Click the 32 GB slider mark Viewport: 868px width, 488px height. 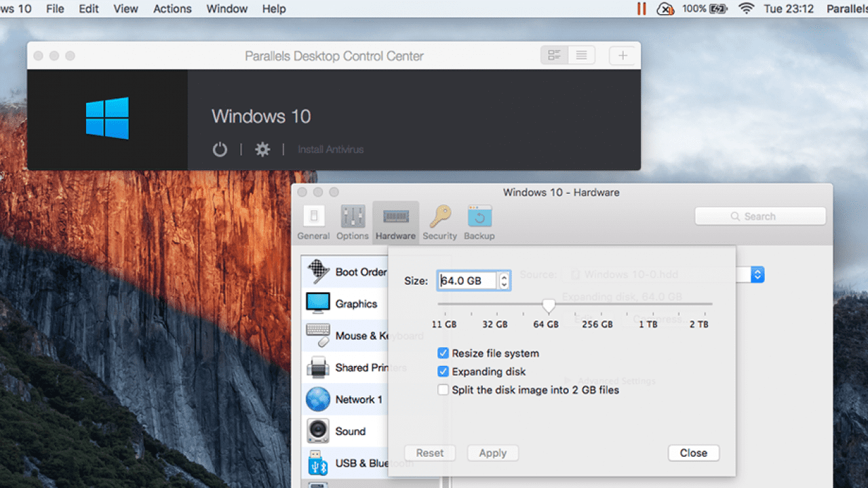[x=495, y=324]
